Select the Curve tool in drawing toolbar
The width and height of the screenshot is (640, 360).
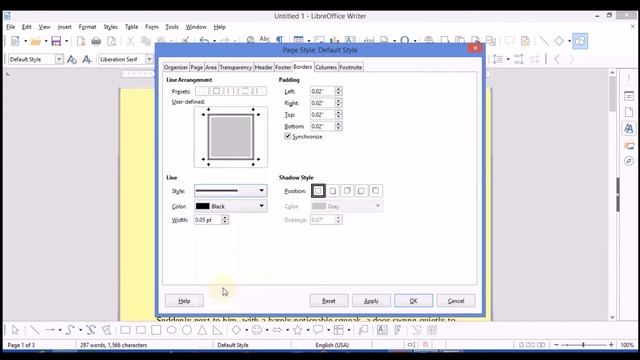tap(70, 330)
